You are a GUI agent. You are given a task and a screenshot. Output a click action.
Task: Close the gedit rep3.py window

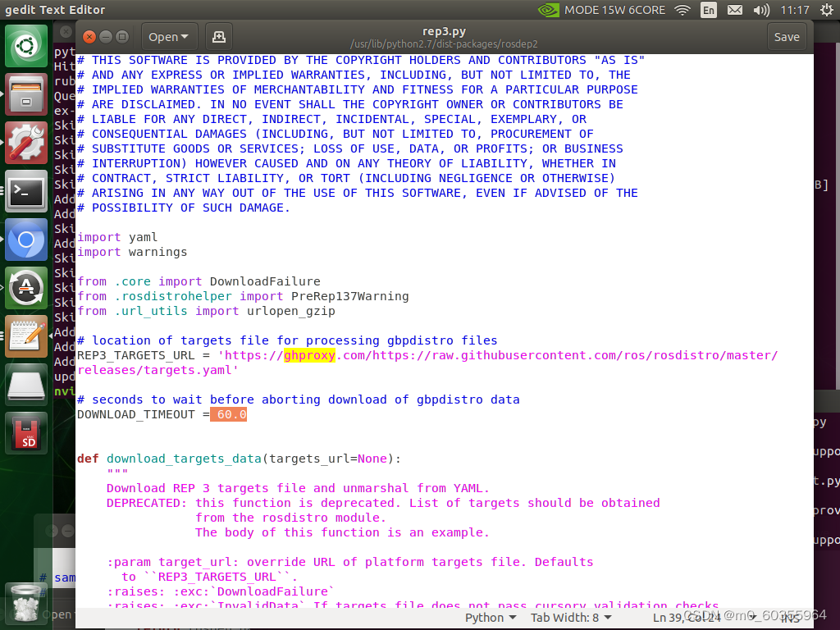coord(89,36)
